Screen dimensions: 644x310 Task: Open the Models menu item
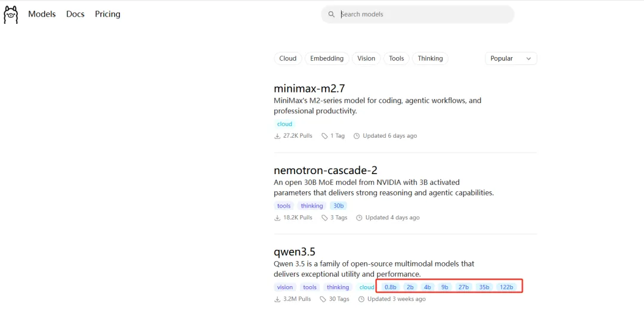[42, 14]
